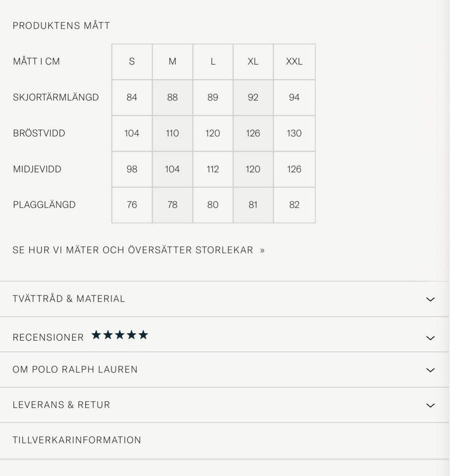Click the chevron next to Recensioner
Image resolution: width=450 pixels, height=476 pixels.
point(430,338)
